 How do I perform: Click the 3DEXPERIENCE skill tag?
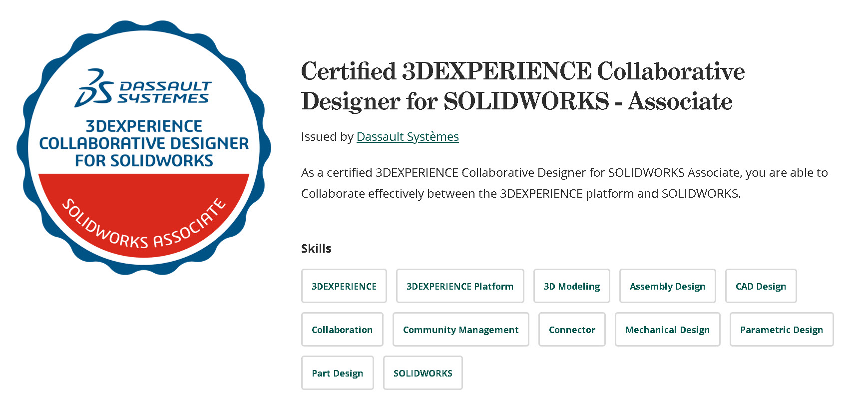point(344,286)
